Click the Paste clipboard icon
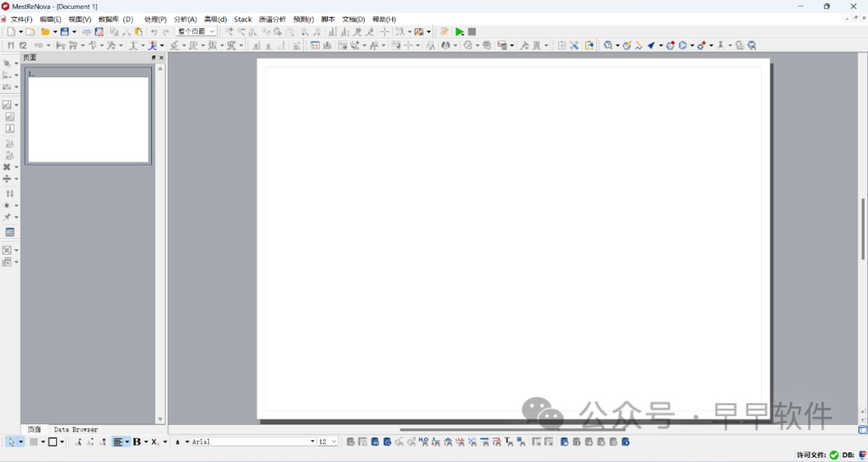 click(139, 32)
